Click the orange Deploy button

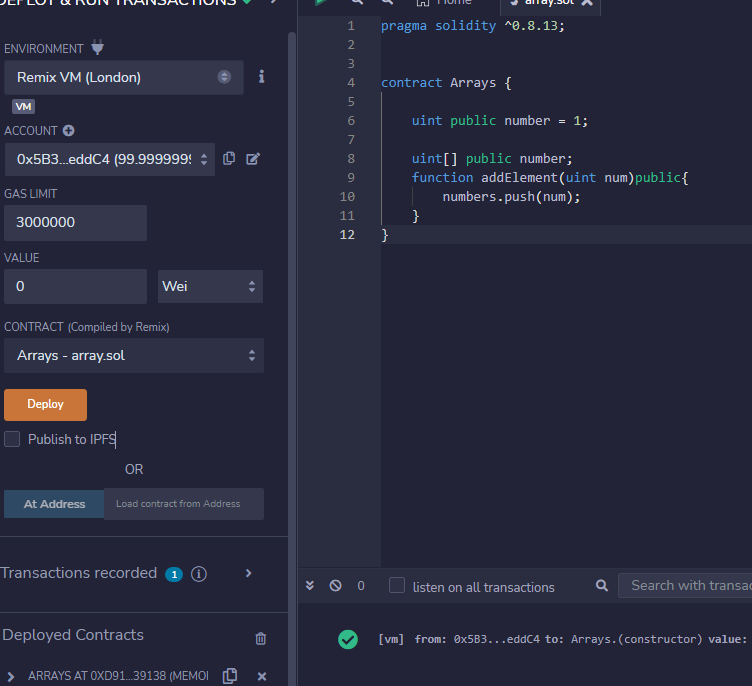(x=46, y=404)
